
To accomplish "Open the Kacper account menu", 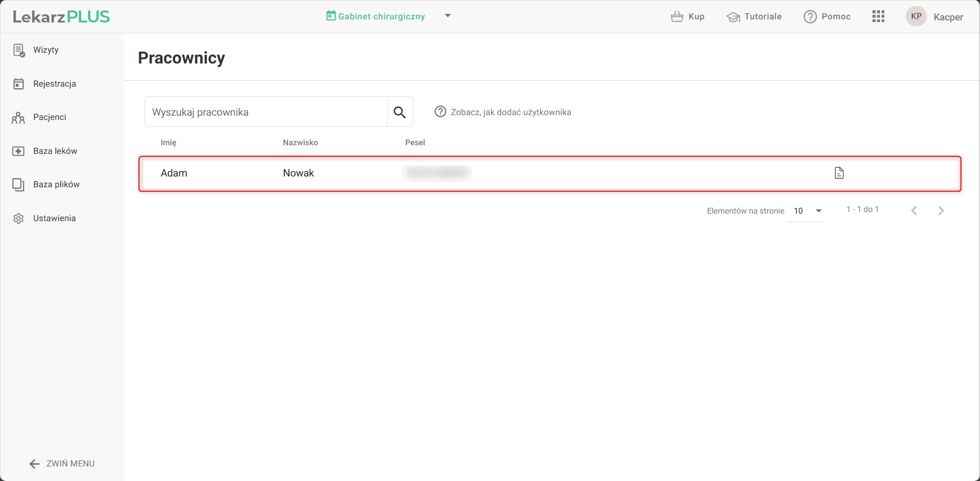I will [x=948, y=17].
